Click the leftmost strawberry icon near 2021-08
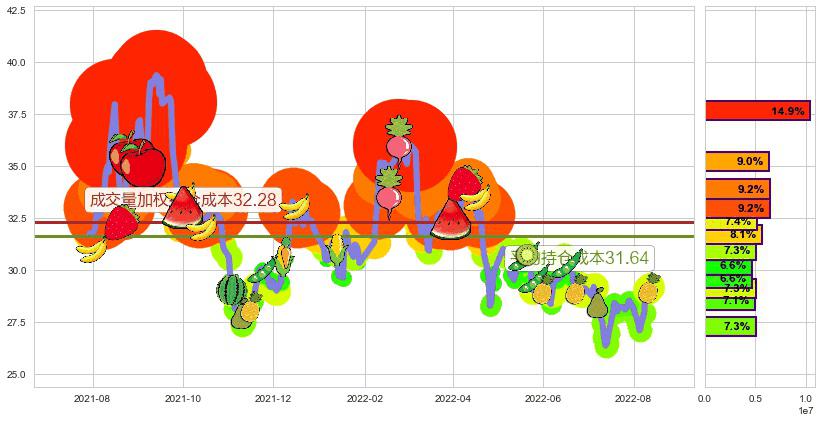 pyautogui.click(x=121, y=222)
